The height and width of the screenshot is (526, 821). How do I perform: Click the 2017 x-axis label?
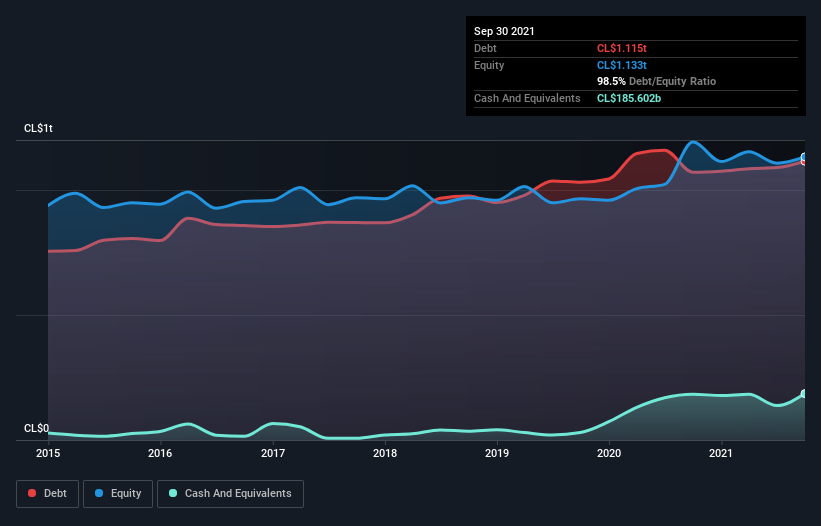273,453
